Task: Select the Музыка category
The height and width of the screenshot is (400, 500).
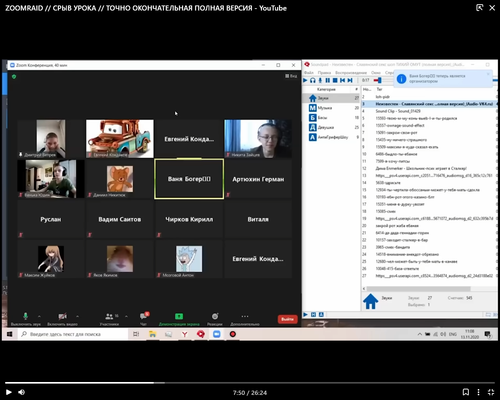Action: point(332,108)
